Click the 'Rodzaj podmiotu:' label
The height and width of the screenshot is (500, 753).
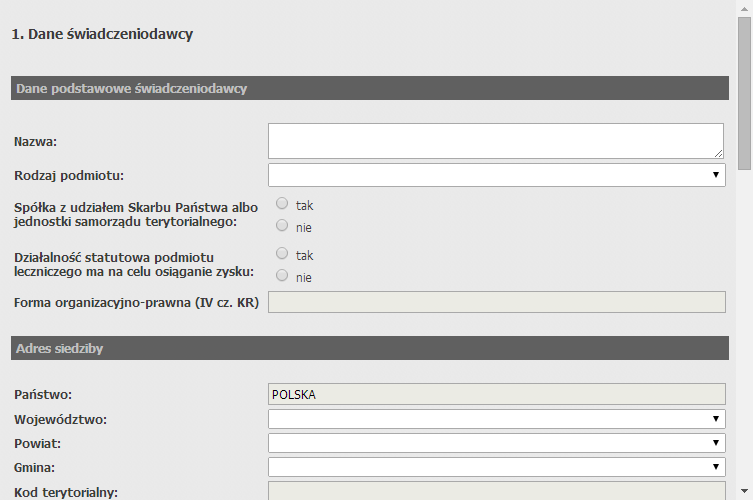click(x=69, y=176)
